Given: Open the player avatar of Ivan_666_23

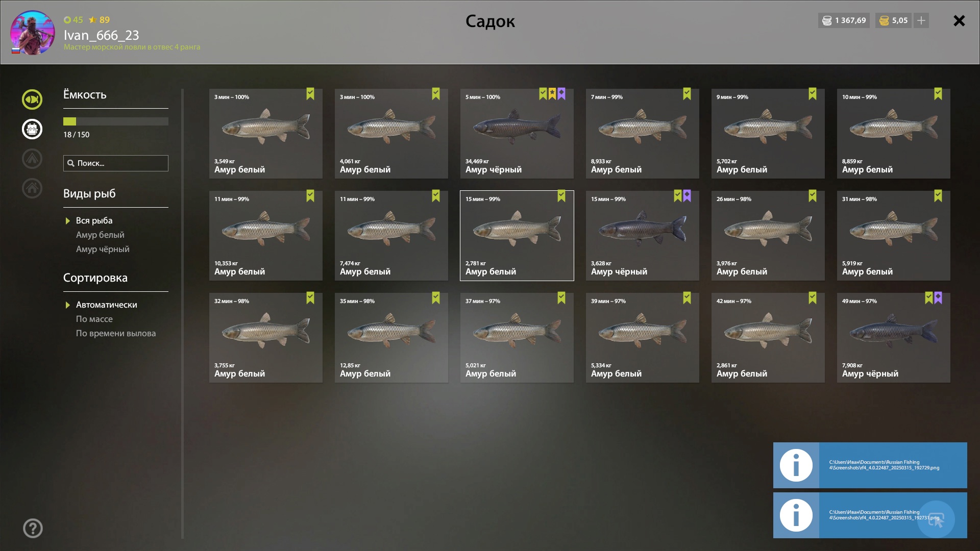Looking at the screenshot, I should pyautogui.click(x=33, y=33).
